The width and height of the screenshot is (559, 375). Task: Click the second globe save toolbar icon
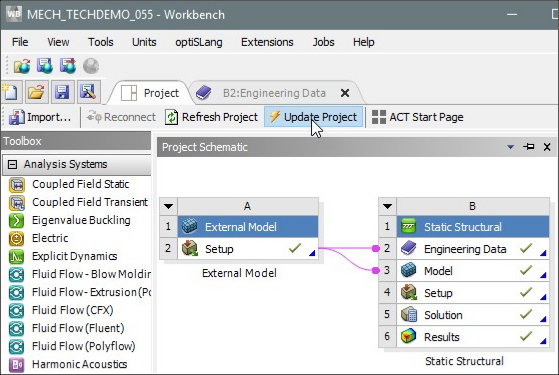(x=45, y=66)
